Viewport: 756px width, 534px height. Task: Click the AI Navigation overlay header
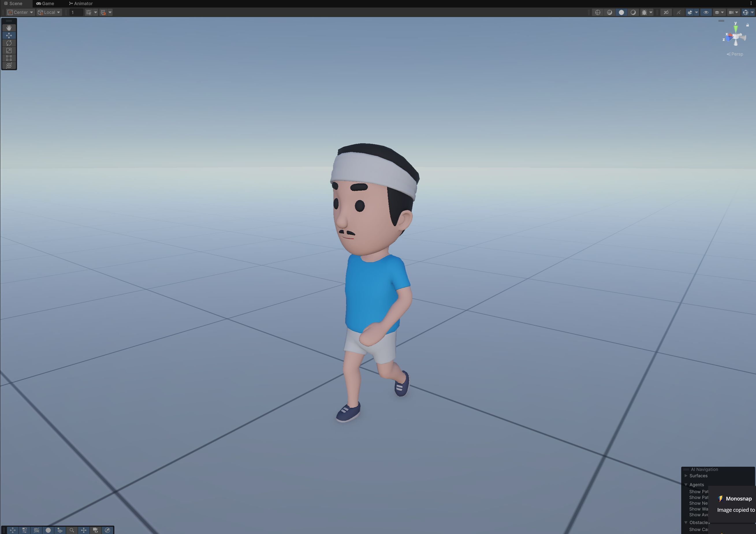718,470
